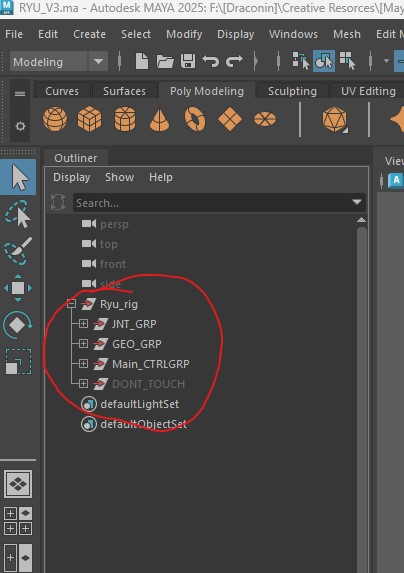This screenshot has width=404, height=573.
Task: Save the scene with the floppy disk icon
Action: point(188,61)
